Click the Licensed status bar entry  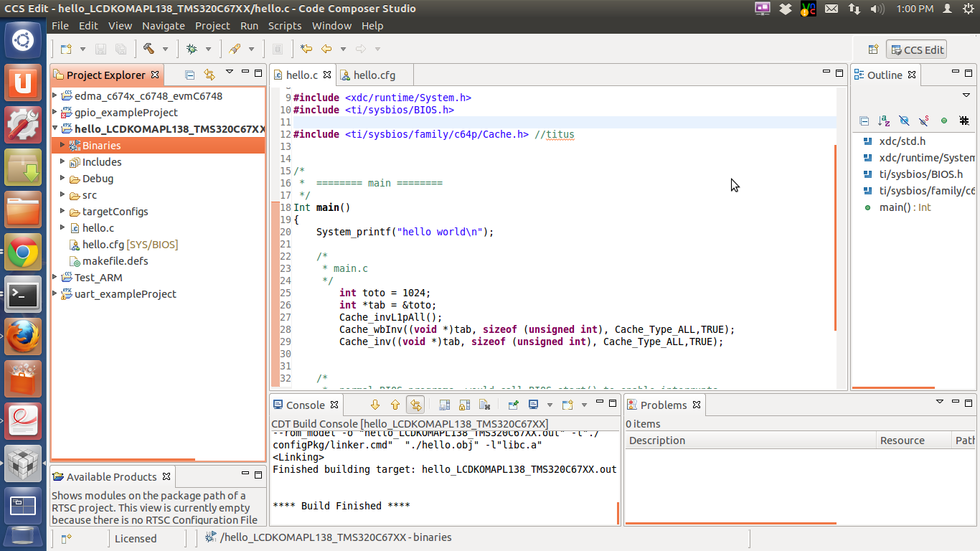136,538
